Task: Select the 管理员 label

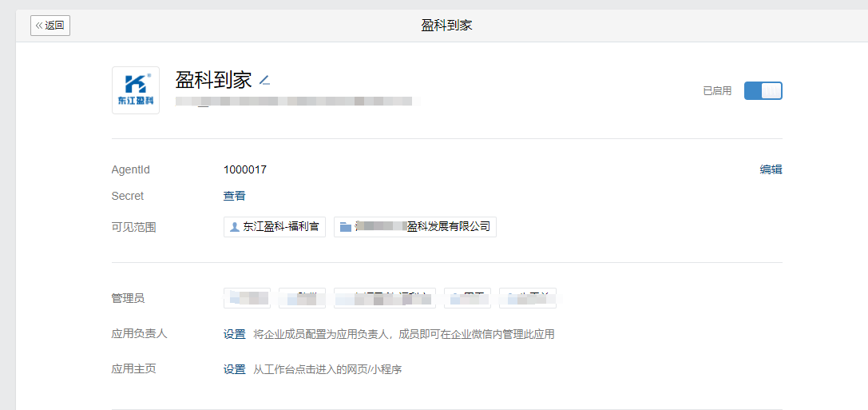Action: [128, 299]
